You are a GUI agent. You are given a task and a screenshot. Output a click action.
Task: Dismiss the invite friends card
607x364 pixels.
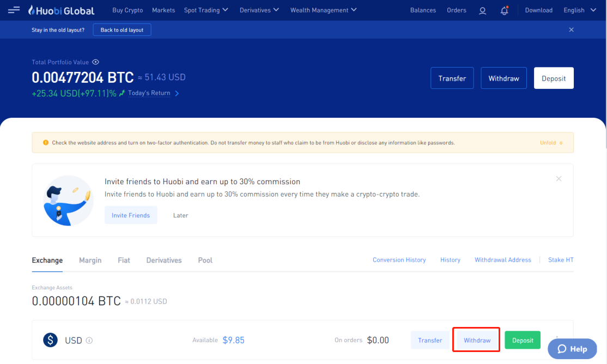click(x=559, y=179)
